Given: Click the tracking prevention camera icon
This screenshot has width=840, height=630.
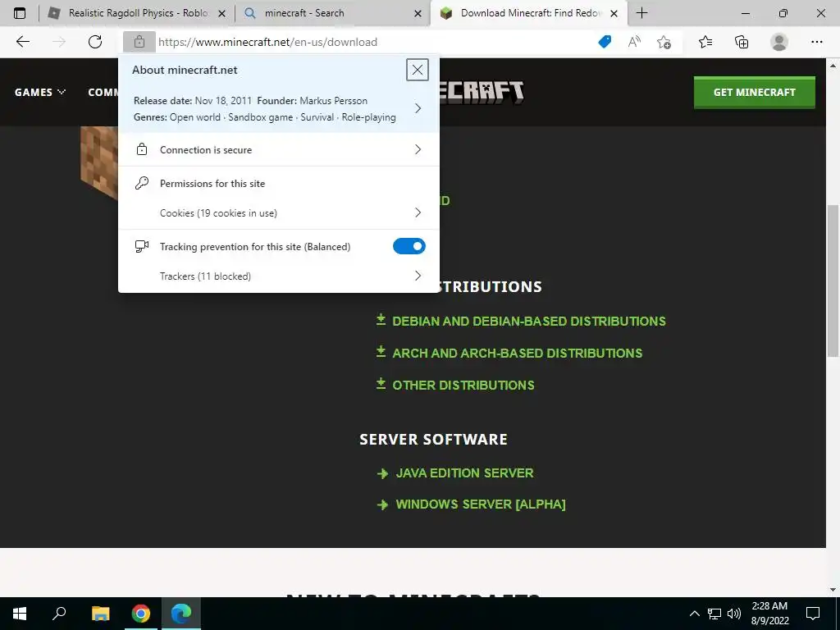Looking at the screenshot, I should (142, 246).
